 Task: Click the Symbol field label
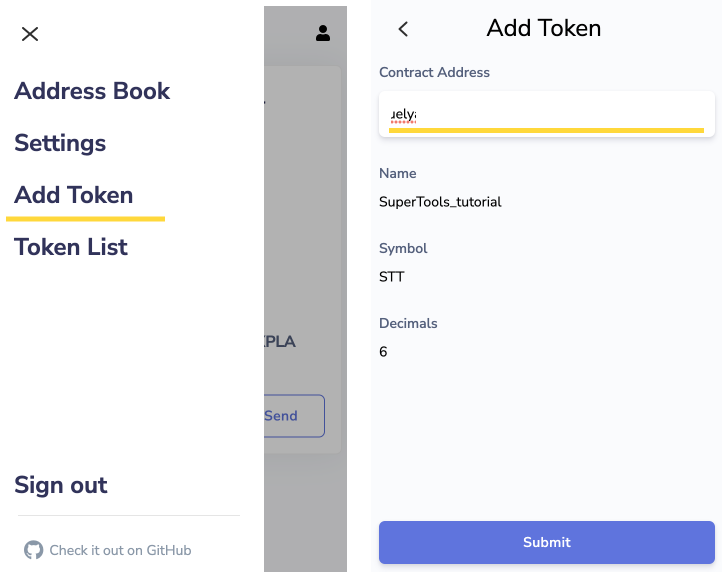403,248
